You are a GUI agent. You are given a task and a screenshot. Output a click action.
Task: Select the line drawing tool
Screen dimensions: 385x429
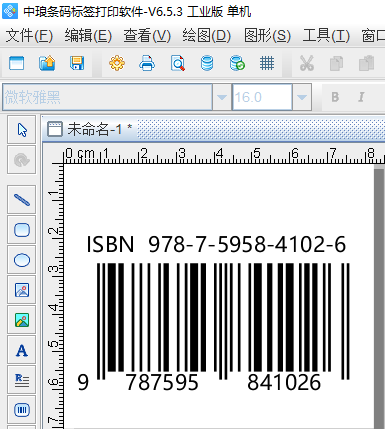click(22, 200)
